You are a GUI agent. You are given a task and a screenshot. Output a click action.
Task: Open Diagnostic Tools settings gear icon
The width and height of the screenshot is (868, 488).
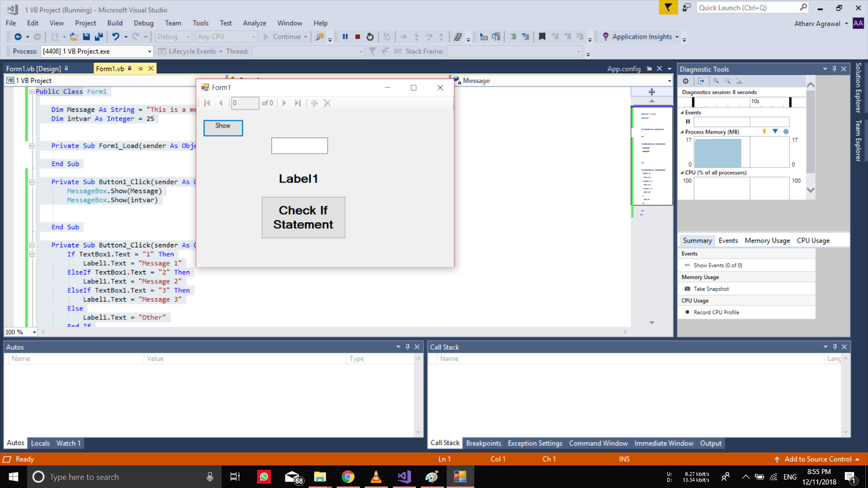click(686, 80)
